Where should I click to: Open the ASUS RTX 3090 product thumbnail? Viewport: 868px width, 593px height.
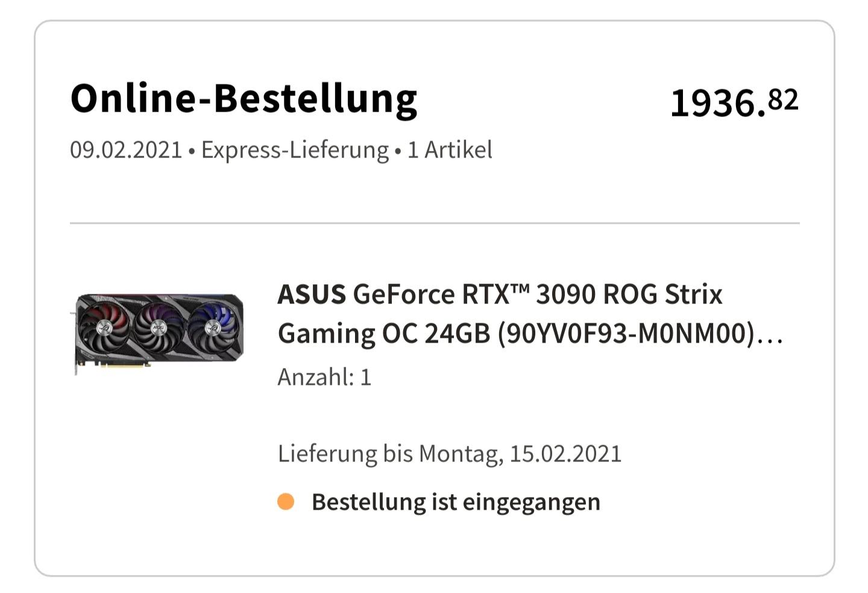159,334
